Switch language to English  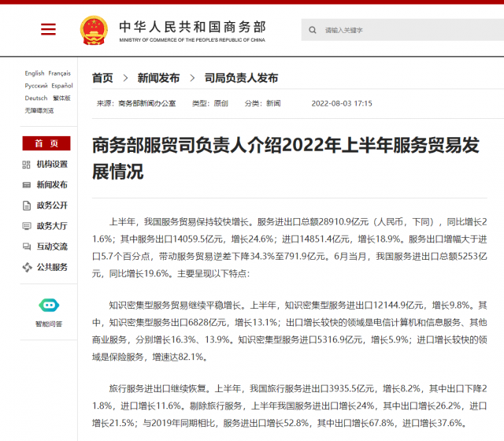(x=35, y=73)
